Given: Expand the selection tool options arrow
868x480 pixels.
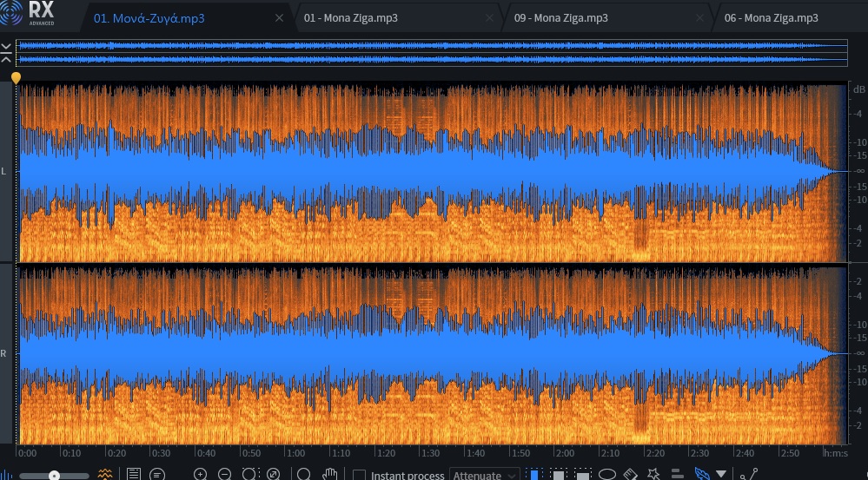Looking at the screenshot, I should point(721,475).
